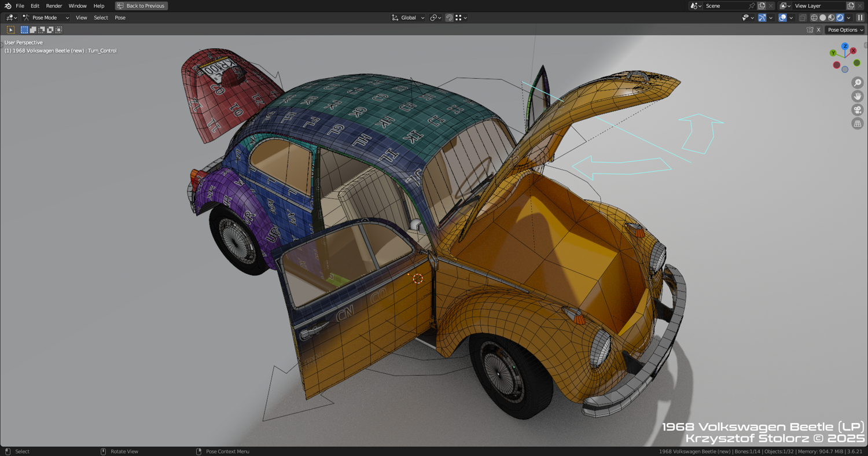Open the View menu in viewport header
The width and height of the screenshot is (868, 456).
(81, 18)
